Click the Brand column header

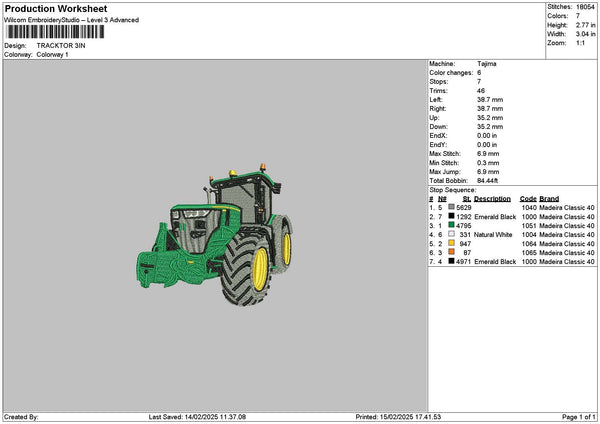(x=549, y=199)
